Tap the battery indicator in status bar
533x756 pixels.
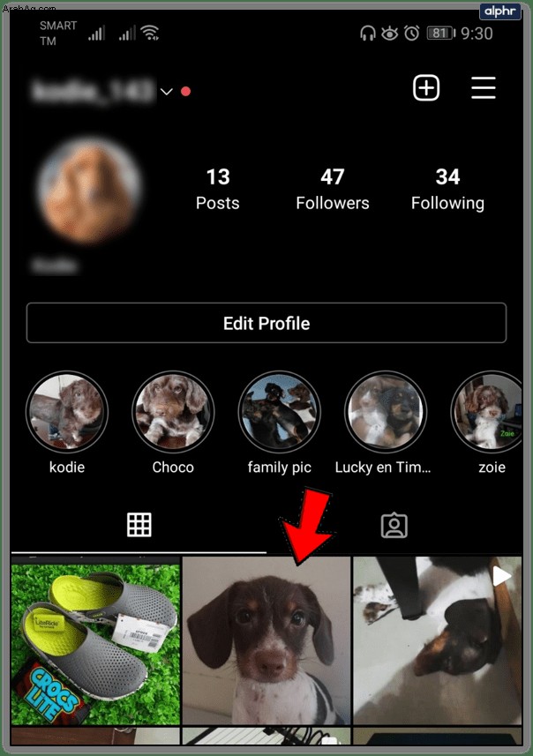[441, 34]
